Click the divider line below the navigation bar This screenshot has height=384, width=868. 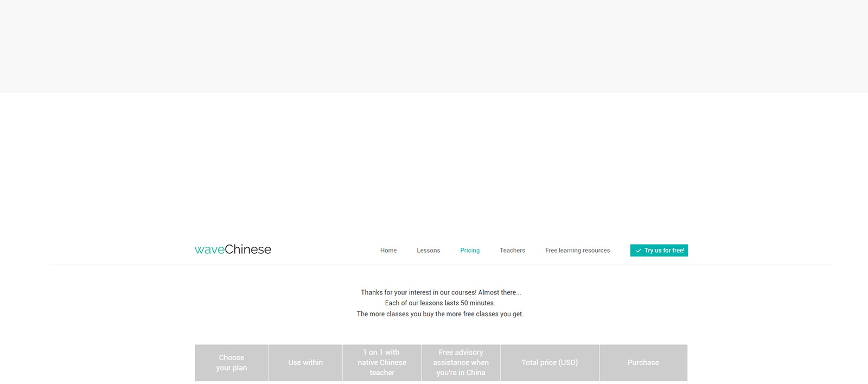coord(441,265)
